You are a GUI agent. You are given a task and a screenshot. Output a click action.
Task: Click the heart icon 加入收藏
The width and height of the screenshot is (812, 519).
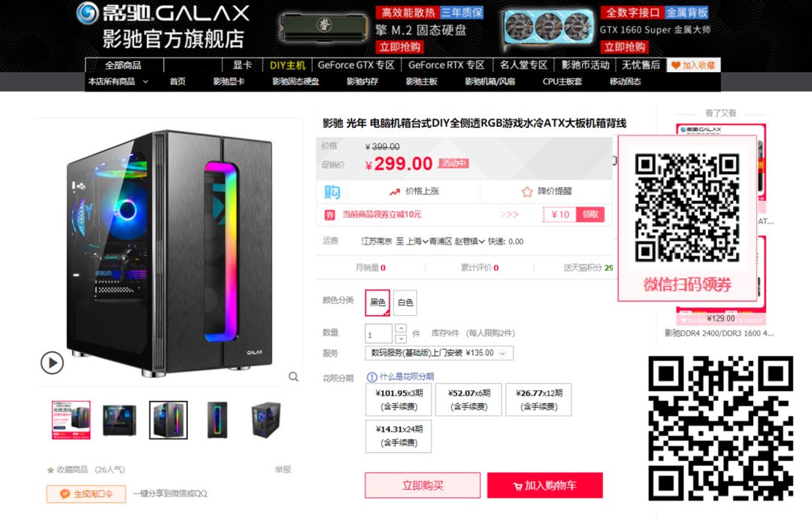pos(675,65)
